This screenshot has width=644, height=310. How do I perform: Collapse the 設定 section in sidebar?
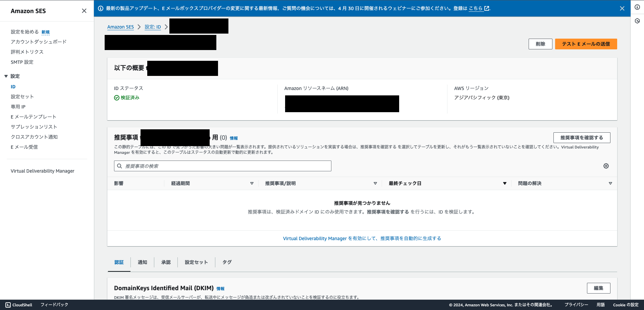point(6,76)
